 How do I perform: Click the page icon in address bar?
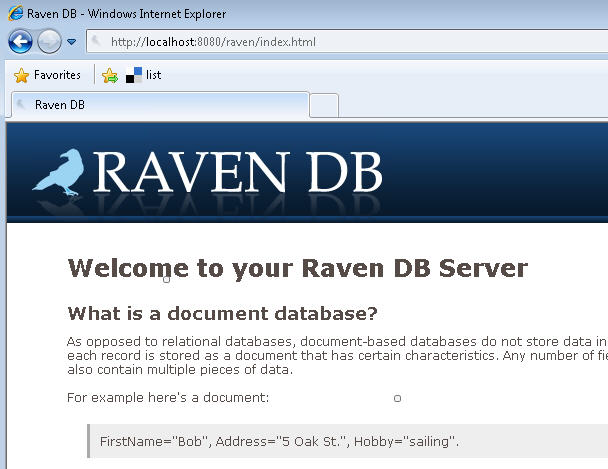(x=97, y=41)
